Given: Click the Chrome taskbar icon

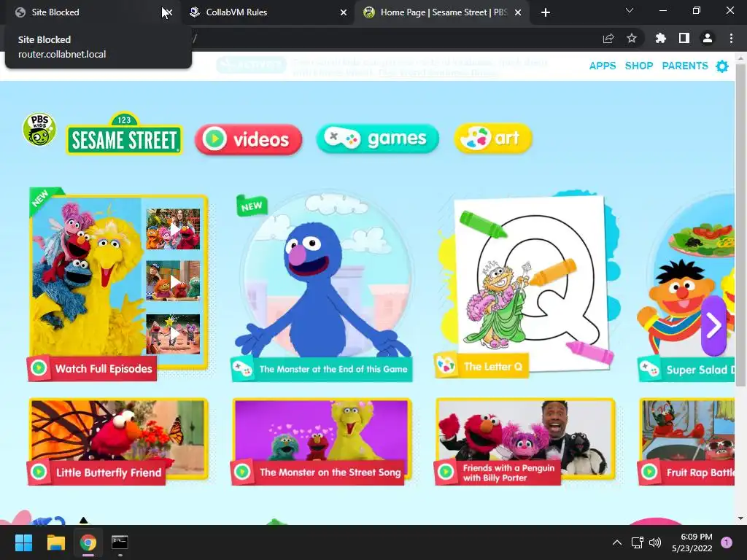Looking at the screenshot, I should point(88,542).
